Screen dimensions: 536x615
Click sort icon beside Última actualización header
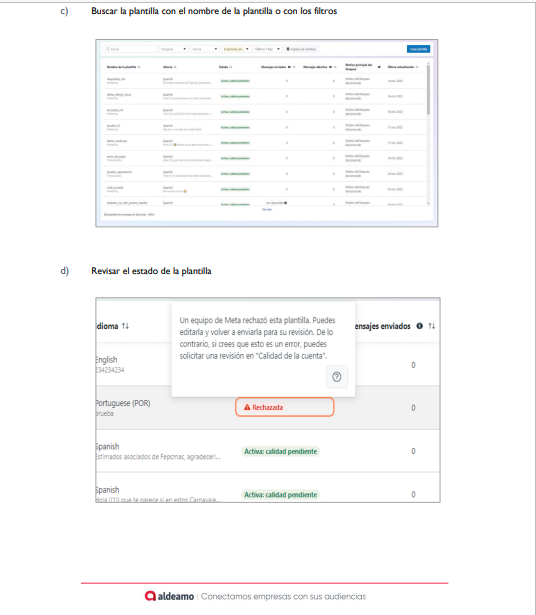[x=417, y=67]
